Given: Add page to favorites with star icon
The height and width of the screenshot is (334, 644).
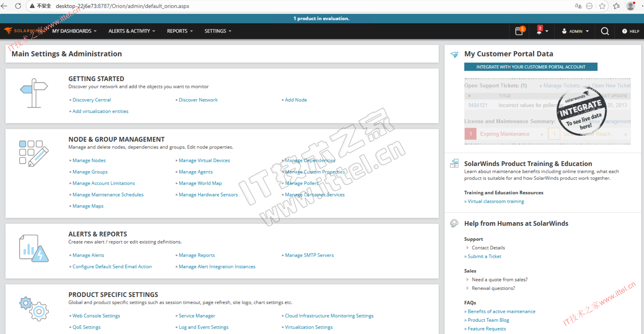Looking at the screenshot, I should [602, 6].
